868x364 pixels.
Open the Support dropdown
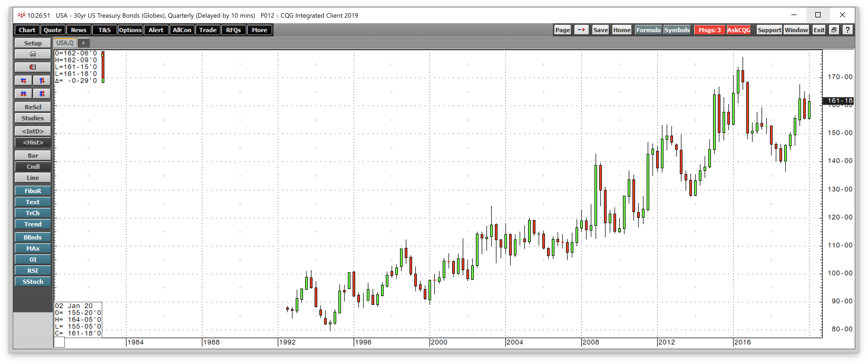tap(769, 30)
